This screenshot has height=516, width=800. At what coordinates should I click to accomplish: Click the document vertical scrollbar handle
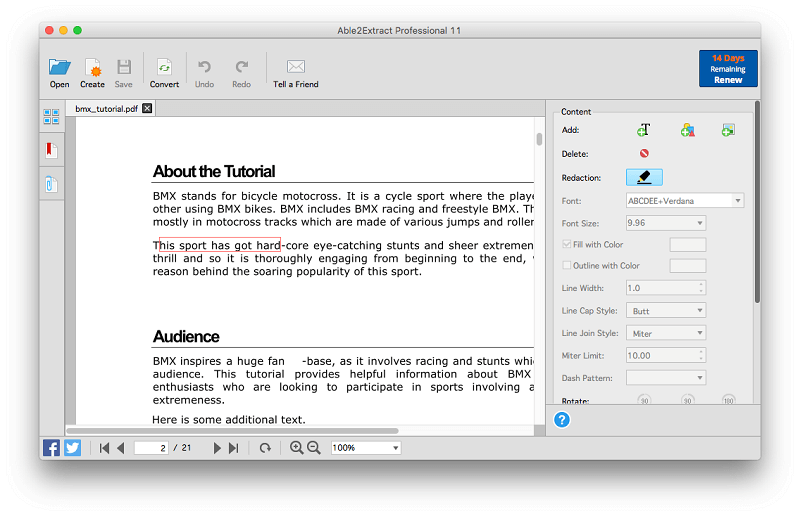[539, 139]
